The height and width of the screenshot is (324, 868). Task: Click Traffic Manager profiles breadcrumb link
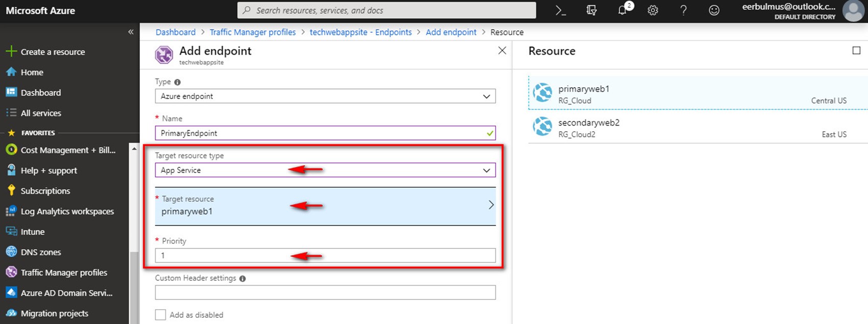click(253, 32)
